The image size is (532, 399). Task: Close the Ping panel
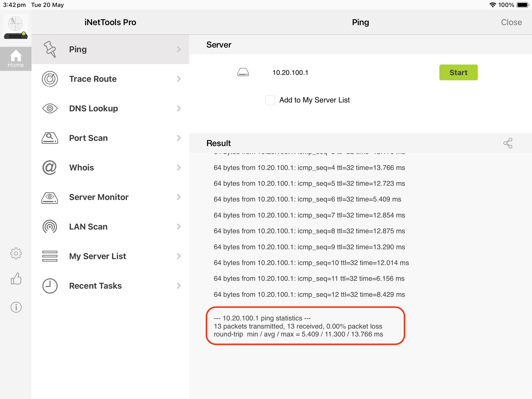511,22
